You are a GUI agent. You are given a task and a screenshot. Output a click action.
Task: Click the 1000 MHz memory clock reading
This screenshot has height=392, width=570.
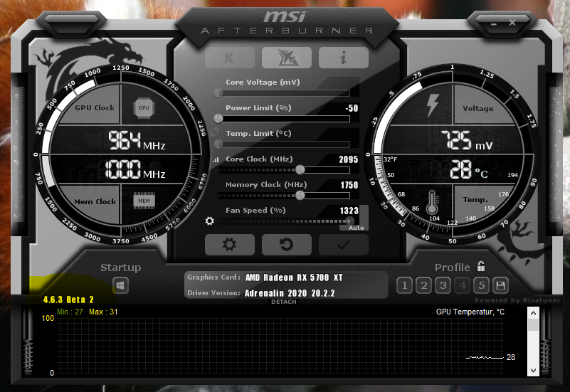135,169
